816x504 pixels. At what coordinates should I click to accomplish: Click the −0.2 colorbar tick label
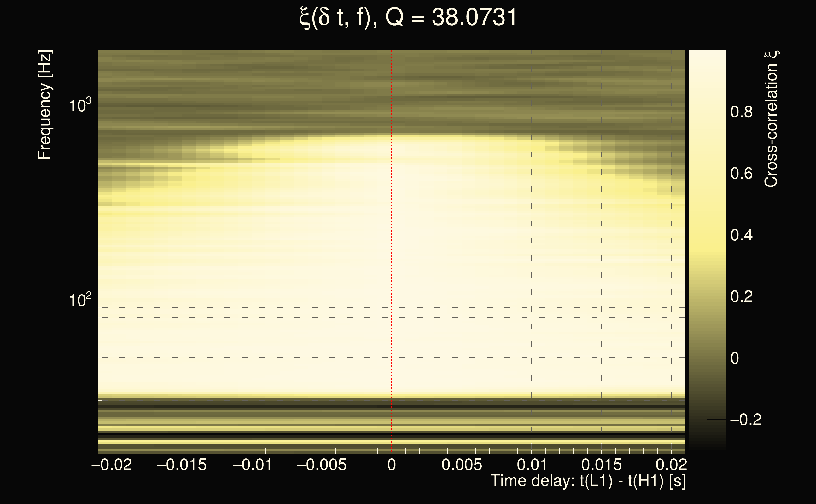point(745,420)
